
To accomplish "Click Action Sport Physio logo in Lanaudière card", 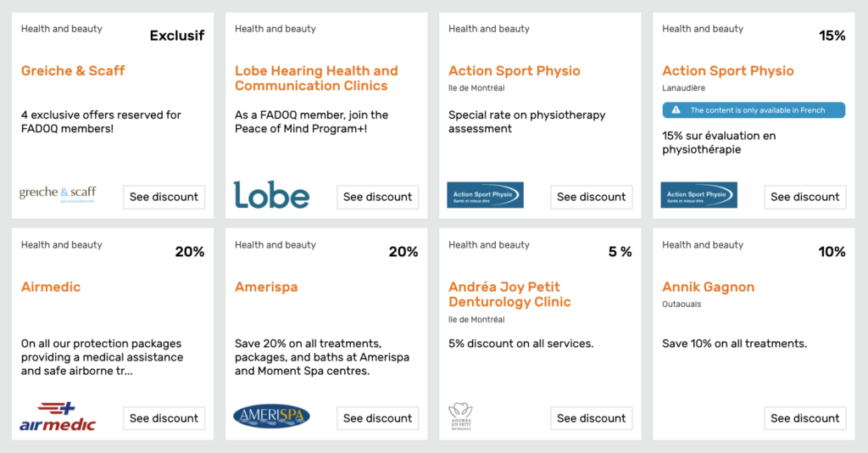I will [x=698, y=195].
